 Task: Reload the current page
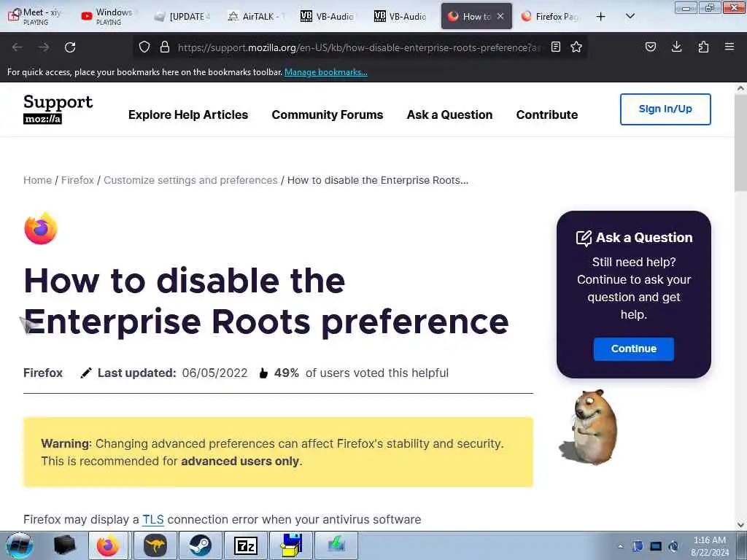coord(70,47)
